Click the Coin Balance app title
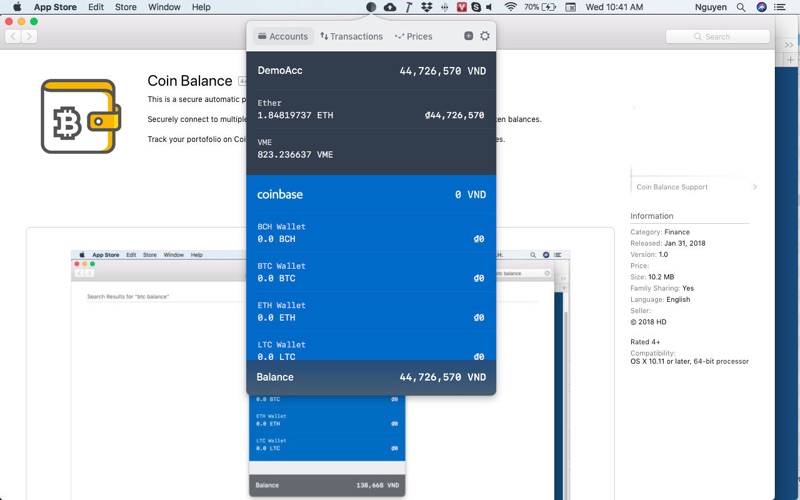 tap(190, 81)
